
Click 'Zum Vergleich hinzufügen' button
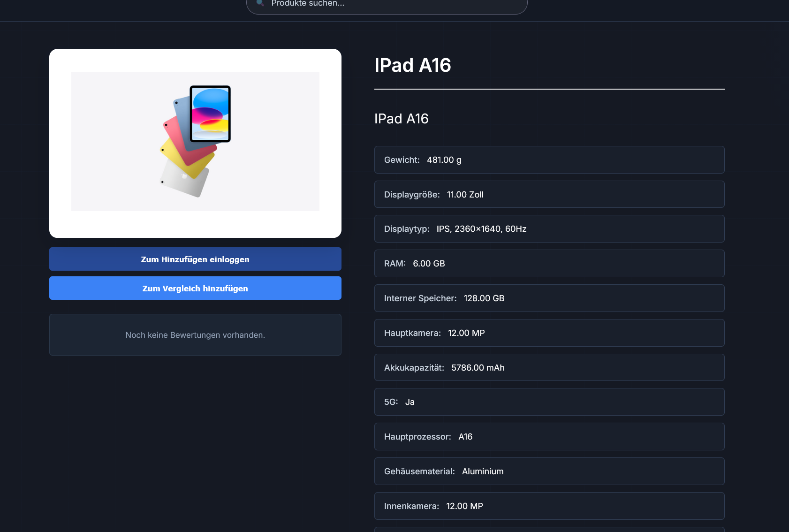point(195,288)
